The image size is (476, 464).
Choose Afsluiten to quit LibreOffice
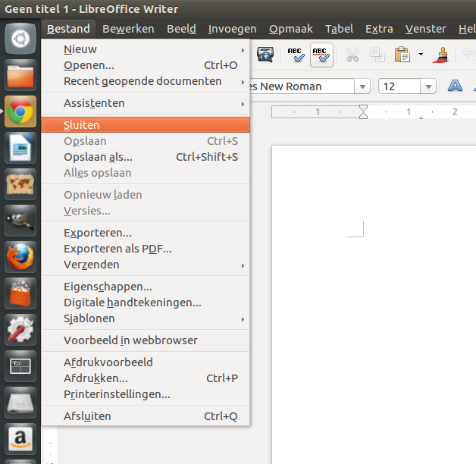[x=146, y=416]
